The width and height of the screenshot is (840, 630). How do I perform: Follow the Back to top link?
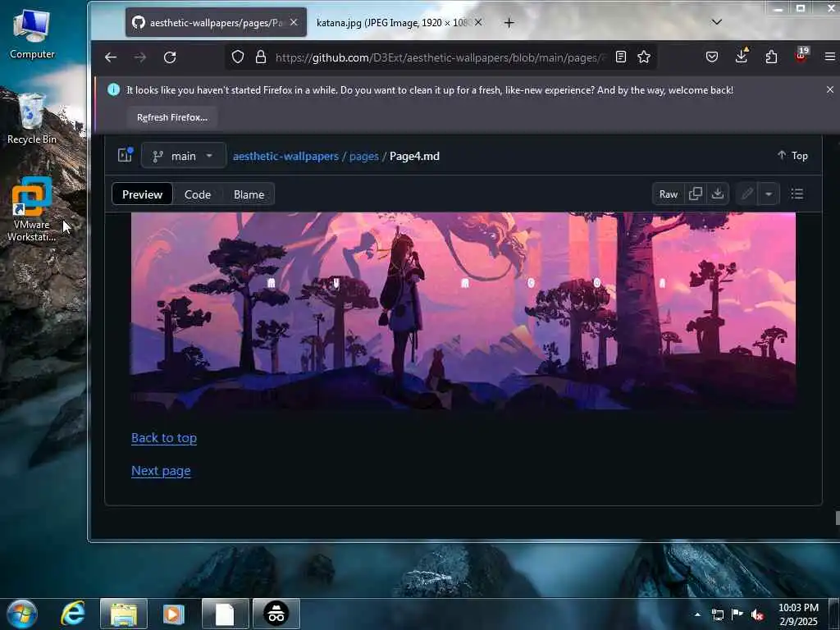[164, 438]
